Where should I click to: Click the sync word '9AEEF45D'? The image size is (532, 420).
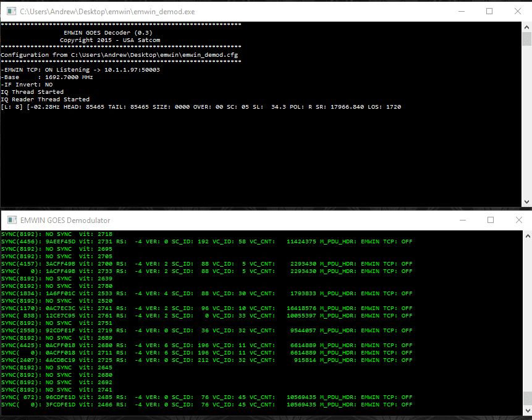(x=61, y=241)
